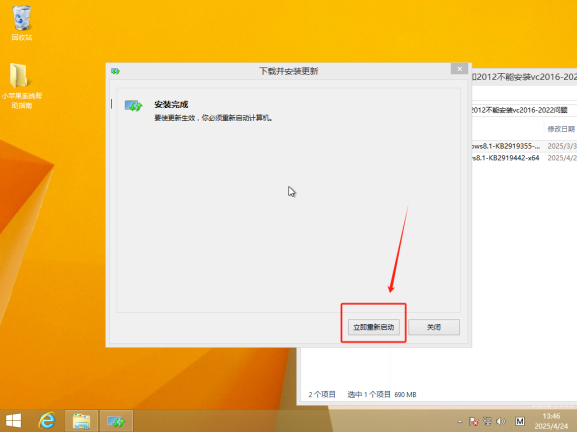This screenshot has height=432, width=577.
Task: Open the Windows Start button
Action: point(14,421)
